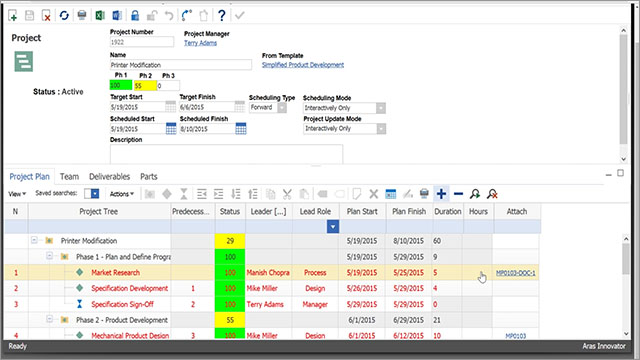Click the Project Number field
Image resolution: width=640 pixels, height=360 pixels.
[142, 42]
